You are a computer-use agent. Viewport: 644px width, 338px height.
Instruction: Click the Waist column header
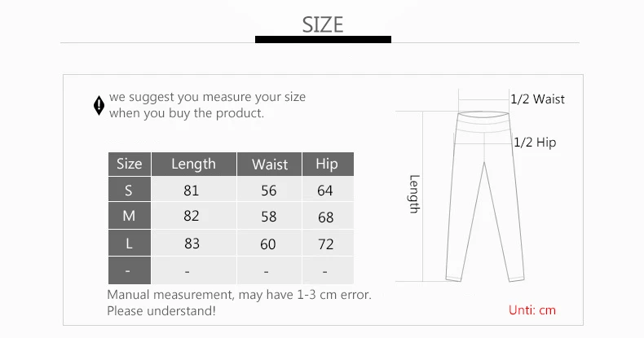[270, 164]
